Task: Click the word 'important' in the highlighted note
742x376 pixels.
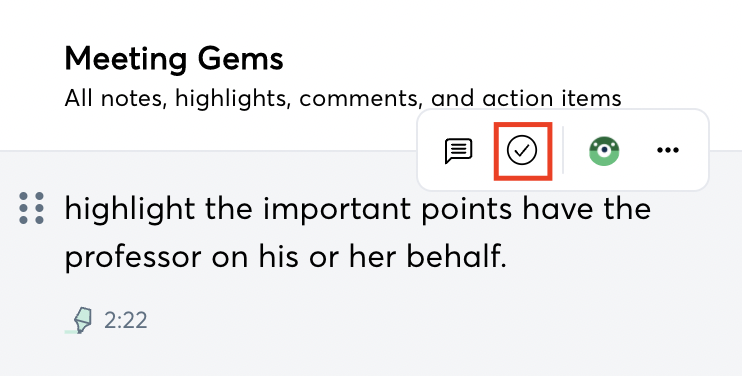Action: coord(336,210)
